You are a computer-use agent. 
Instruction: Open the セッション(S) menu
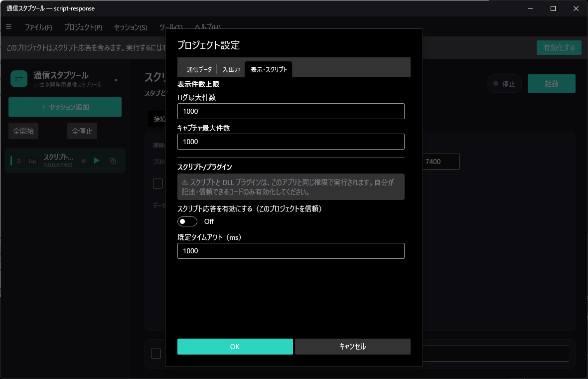[x=131, y=27]
